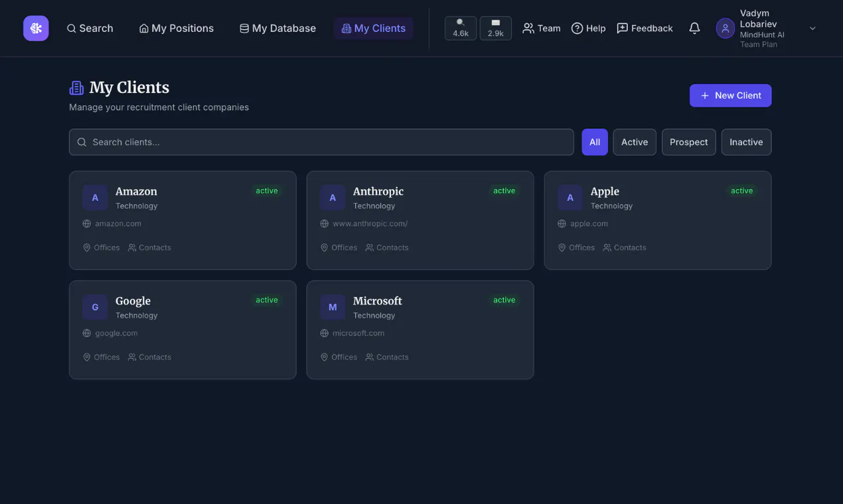The height and width of the screenshot is (504, 843).
Task: Open Offices on the Microsoft card
Action: coord(339,357)
